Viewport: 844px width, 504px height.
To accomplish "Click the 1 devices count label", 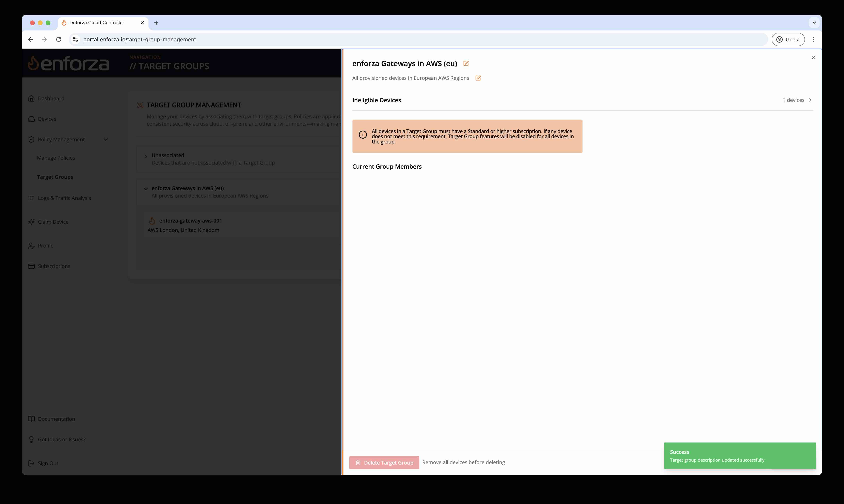I will [793, 100].
